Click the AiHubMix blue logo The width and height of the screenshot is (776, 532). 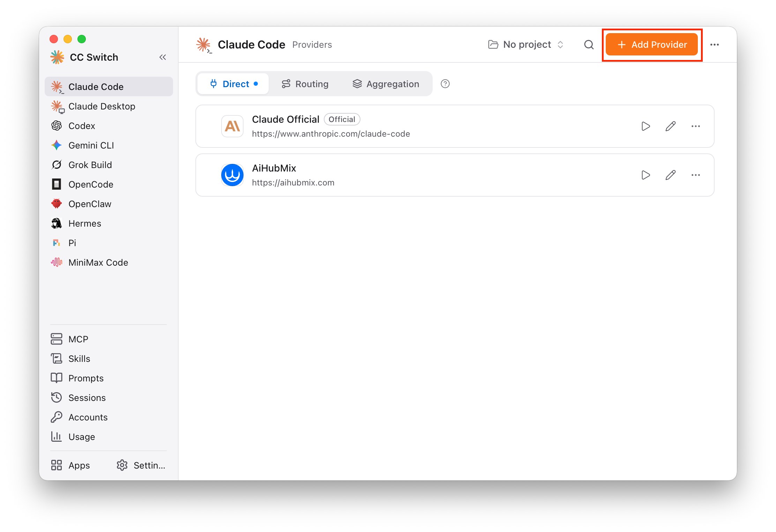[232, 175]
